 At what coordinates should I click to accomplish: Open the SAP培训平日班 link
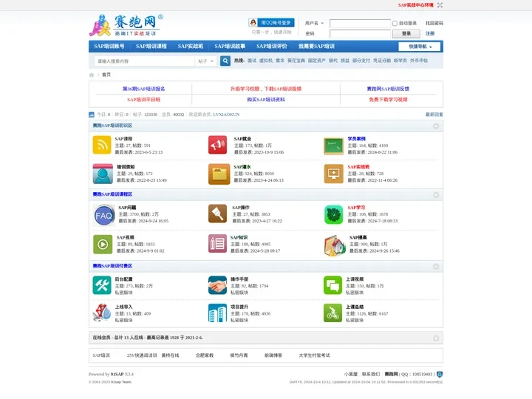[x=144, y=100]
